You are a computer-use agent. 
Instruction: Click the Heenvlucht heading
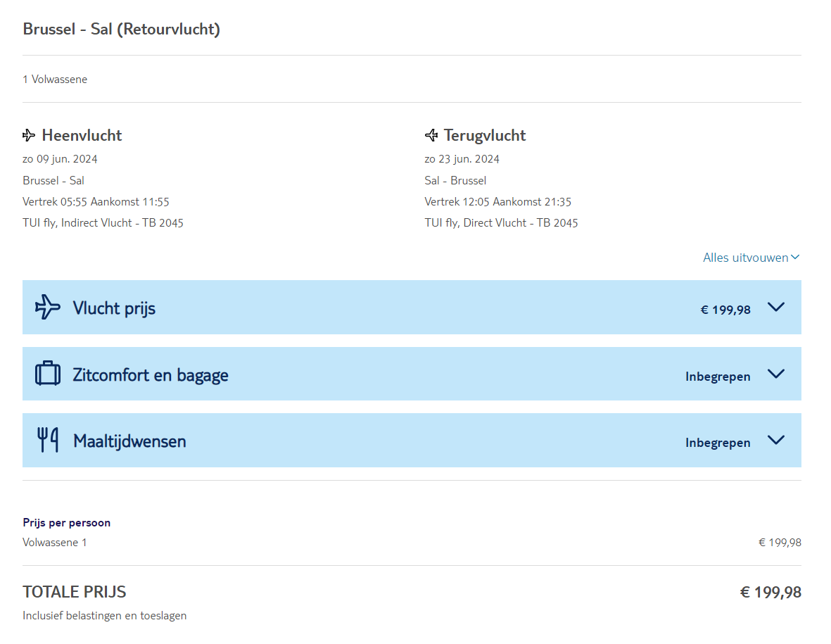coord(82,135)
